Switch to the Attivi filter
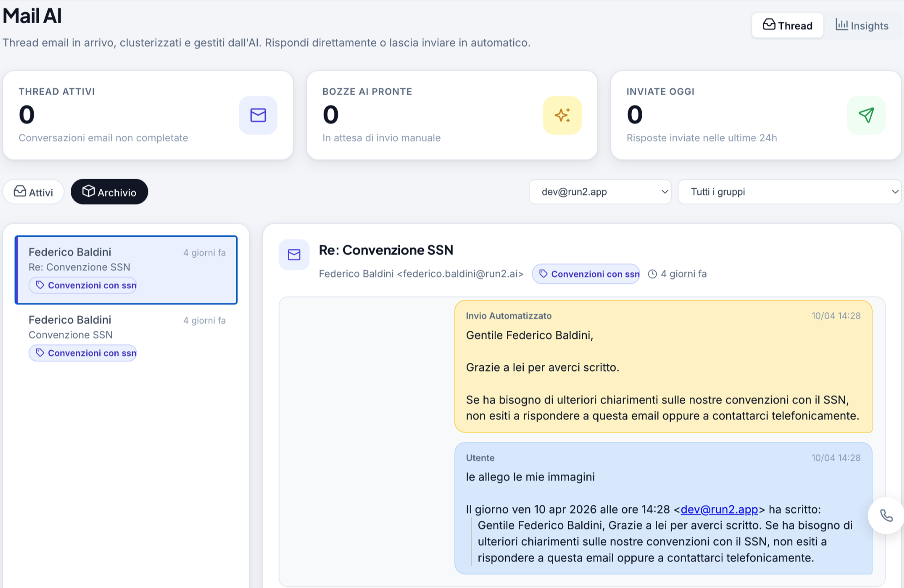Screen dimensions: 904x588 (x=33, y=191)
